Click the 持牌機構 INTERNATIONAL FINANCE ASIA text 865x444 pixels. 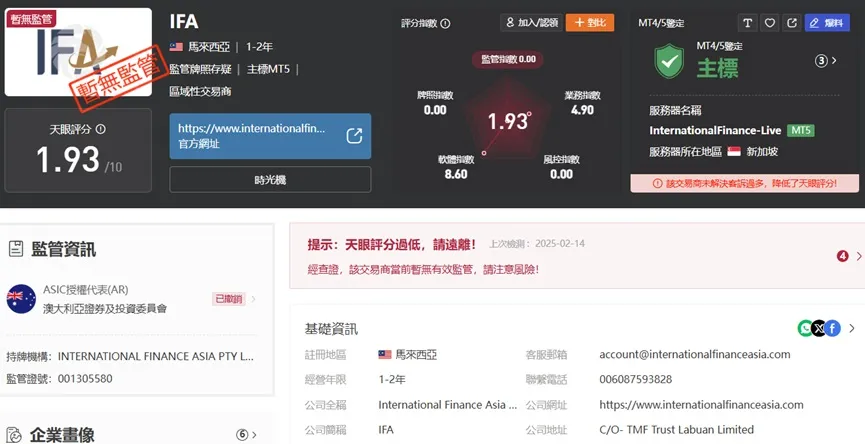pos(130,356)
